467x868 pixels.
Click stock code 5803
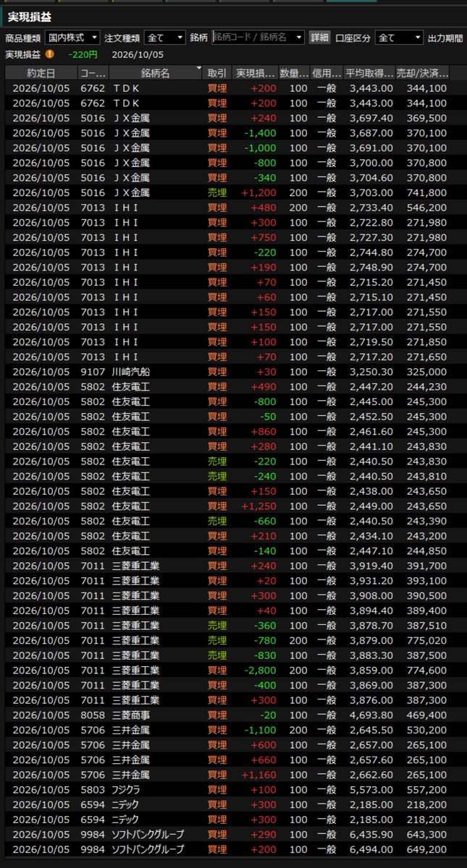(92, 789)
